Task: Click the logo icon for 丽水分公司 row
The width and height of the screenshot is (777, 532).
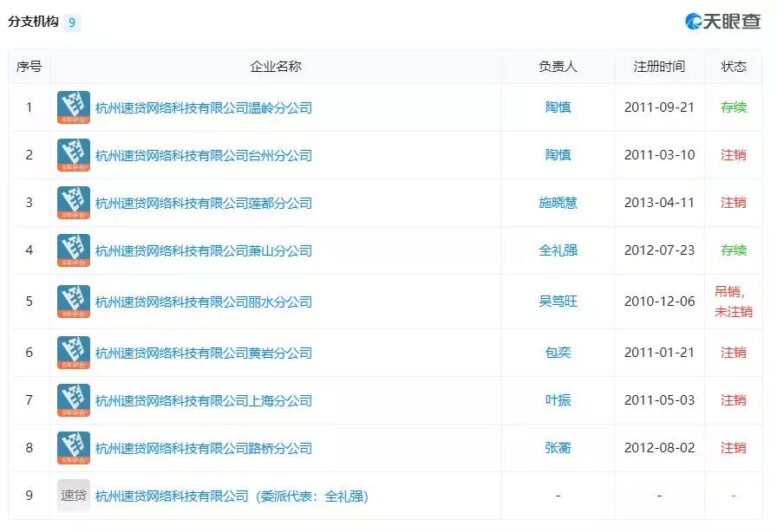Action: click(x=74, y=302)
